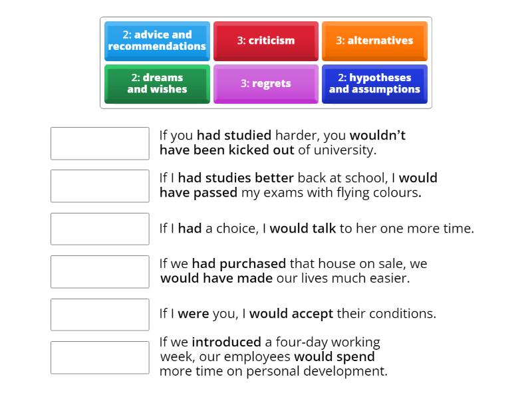Image resolution: width=532 pixels, height=399 pixels.
Task: Click the answer box beside 'If I had a choice'
Action: point(100,229)
